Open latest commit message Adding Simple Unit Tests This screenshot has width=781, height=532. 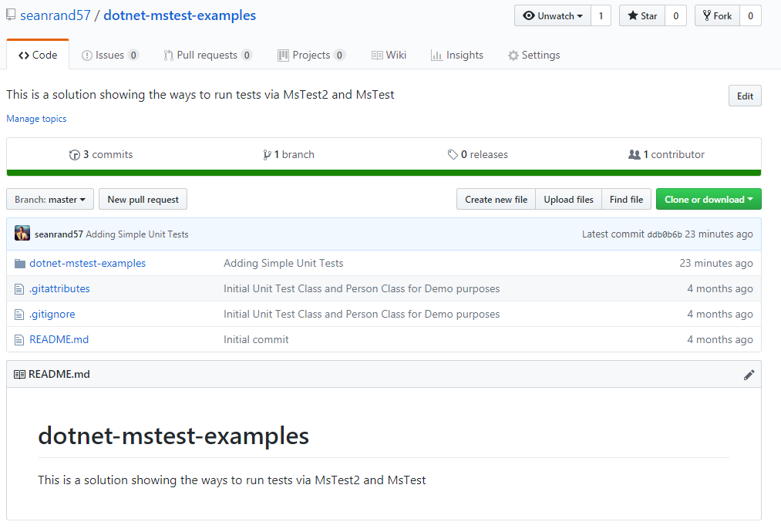[x=137, y=234]
